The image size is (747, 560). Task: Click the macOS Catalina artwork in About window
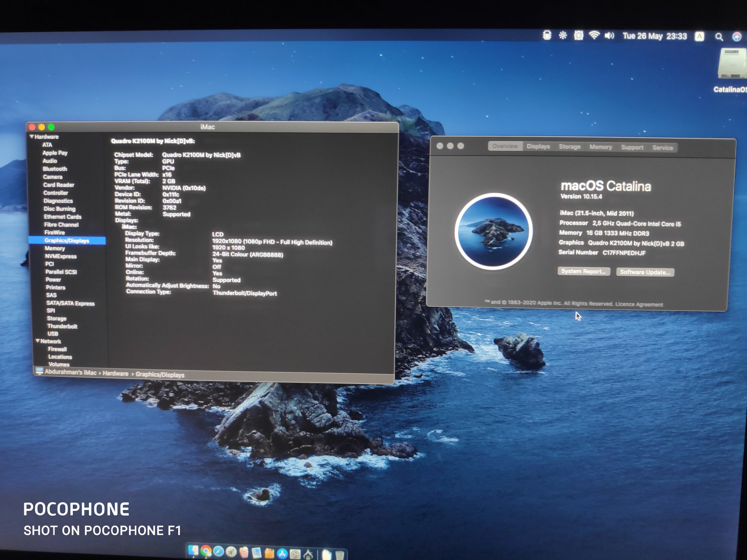pos(494,231)
